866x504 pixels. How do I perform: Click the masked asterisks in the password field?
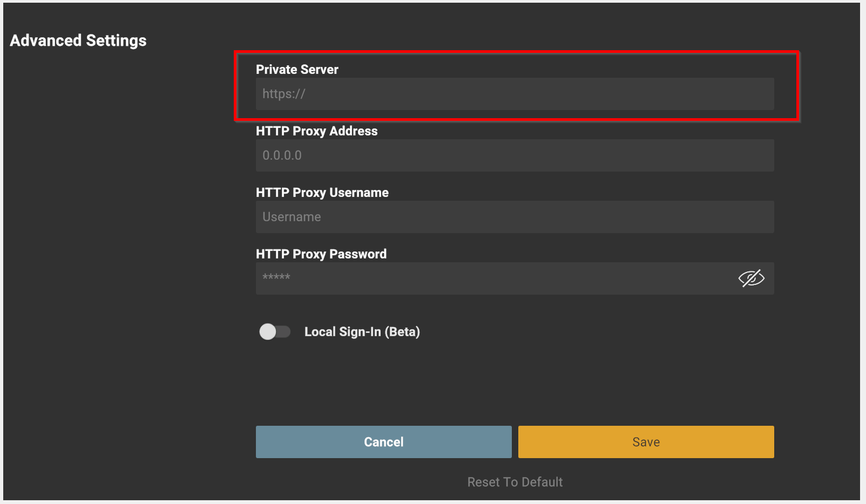(x=276, y=277)
